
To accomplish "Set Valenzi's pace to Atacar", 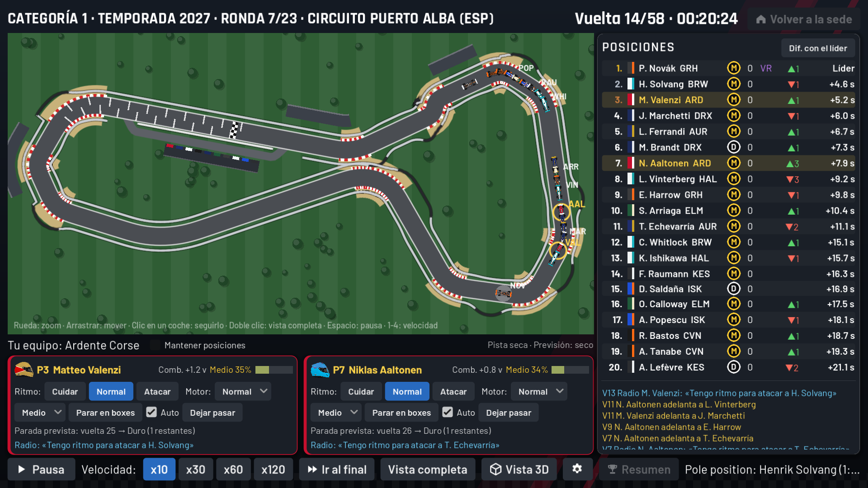I will click(157, 391).
